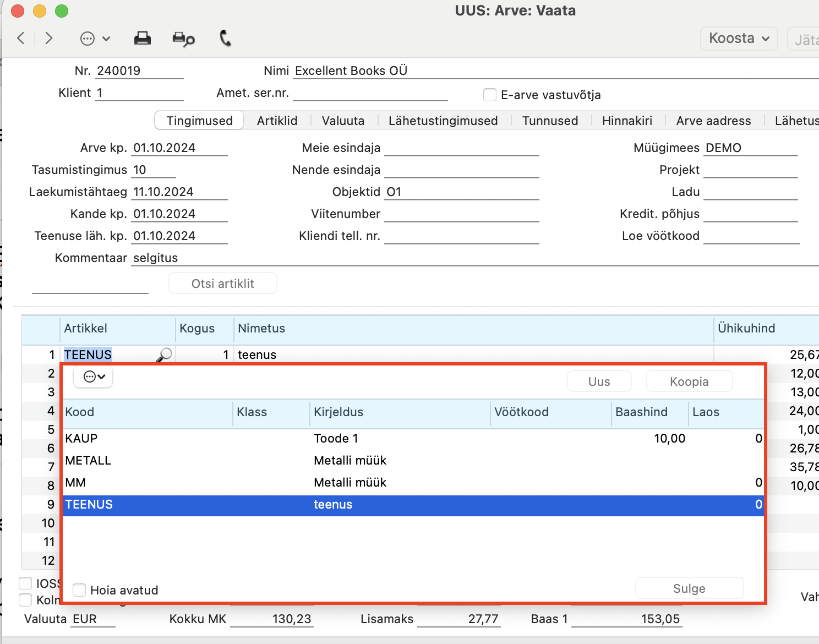Viewport: 819px width, 644px height.
Task: Click the Uus button in popup
Action: coord(599,381)
